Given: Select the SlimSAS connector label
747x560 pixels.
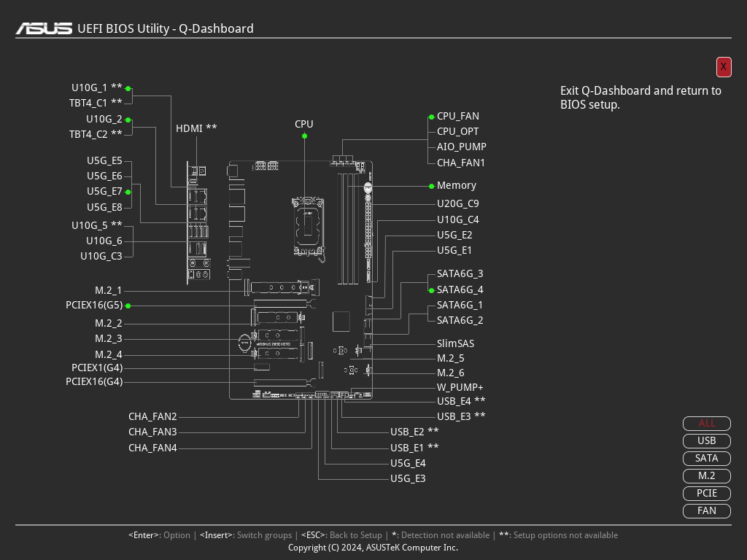Looking at the screenshot, I should tap(455, 343).
